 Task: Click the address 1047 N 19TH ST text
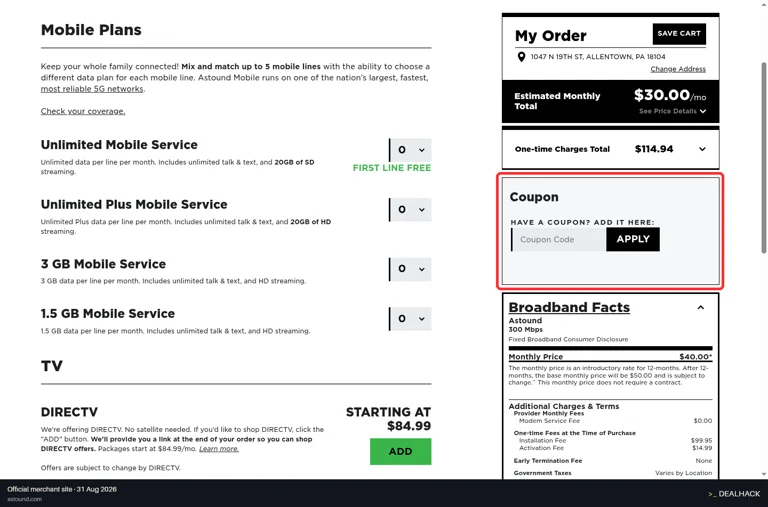598,57
